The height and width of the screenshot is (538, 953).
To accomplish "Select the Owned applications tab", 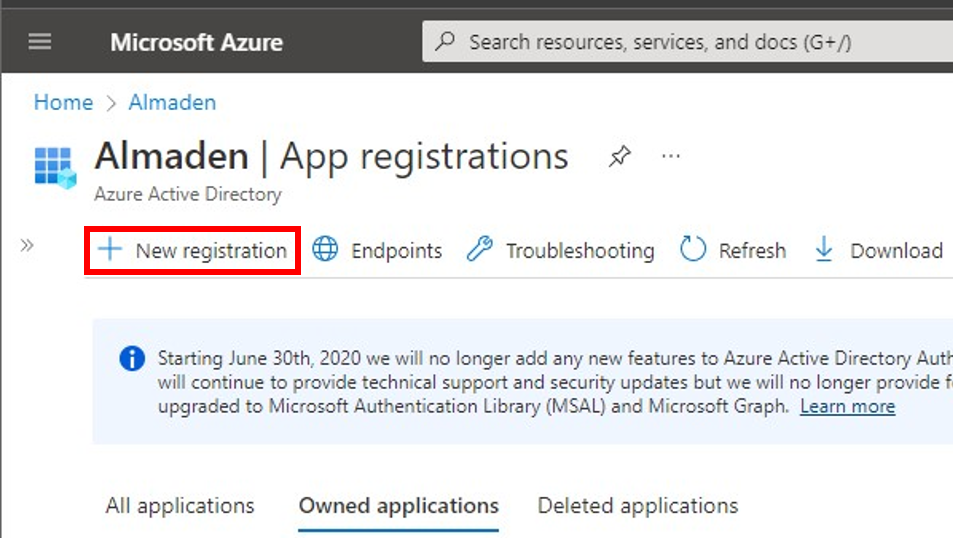I will 398,506.
